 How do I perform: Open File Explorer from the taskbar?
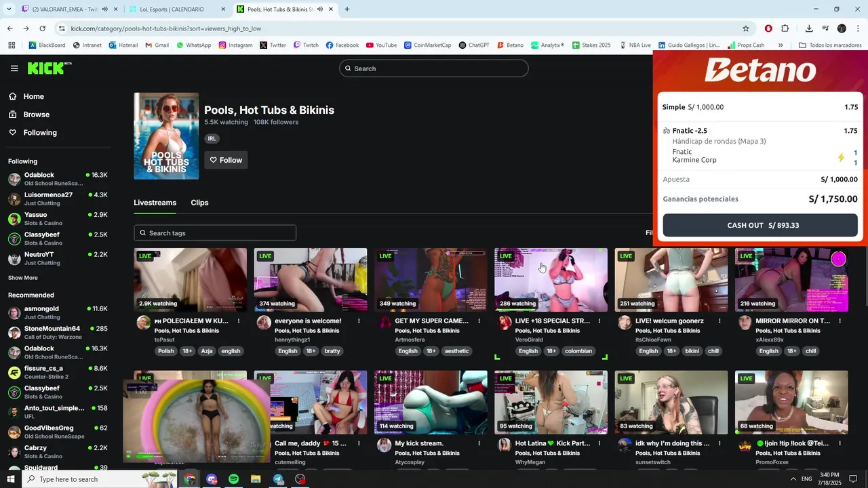click(256, 479)
